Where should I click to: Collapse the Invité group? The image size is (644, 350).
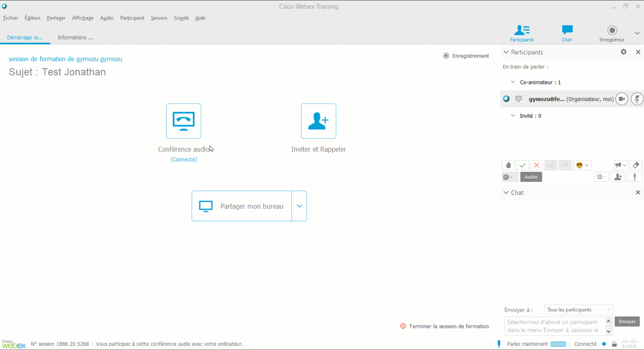[x=513, y=116]
